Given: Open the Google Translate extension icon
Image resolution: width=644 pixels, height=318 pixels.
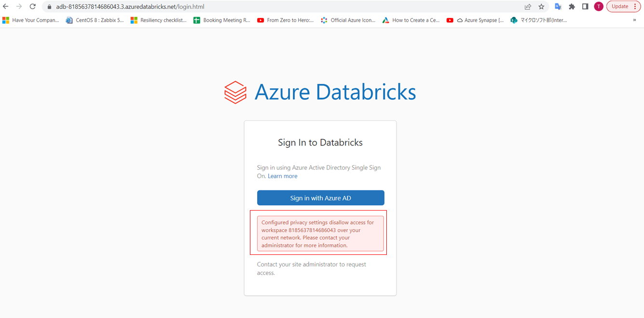Looking at the screenshot, I should pos(558,7).
